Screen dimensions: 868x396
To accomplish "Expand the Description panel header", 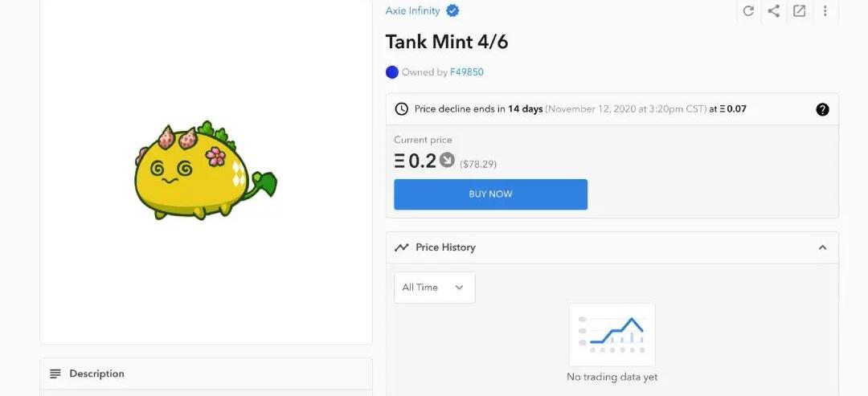I will point(206,374).
